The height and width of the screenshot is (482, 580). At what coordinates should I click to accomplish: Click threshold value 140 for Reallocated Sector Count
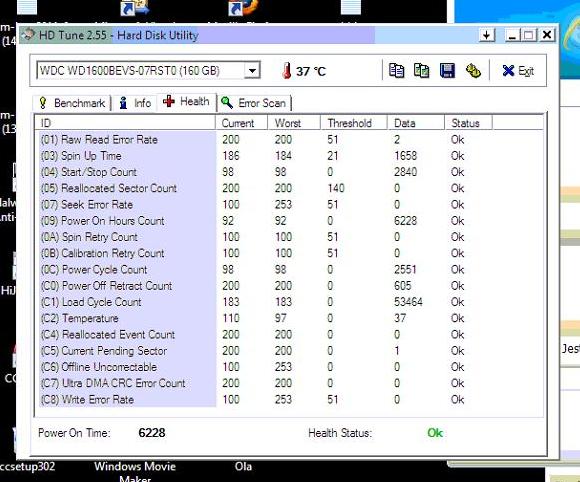click(x=336, y=188)
